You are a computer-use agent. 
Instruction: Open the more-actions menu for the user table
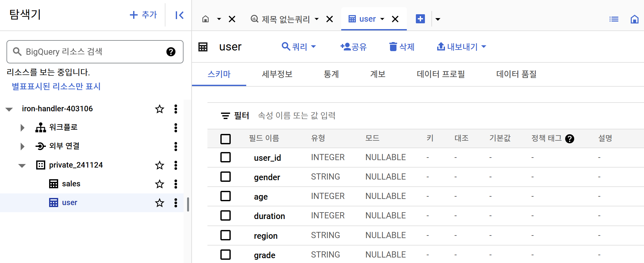click(176, 203)
